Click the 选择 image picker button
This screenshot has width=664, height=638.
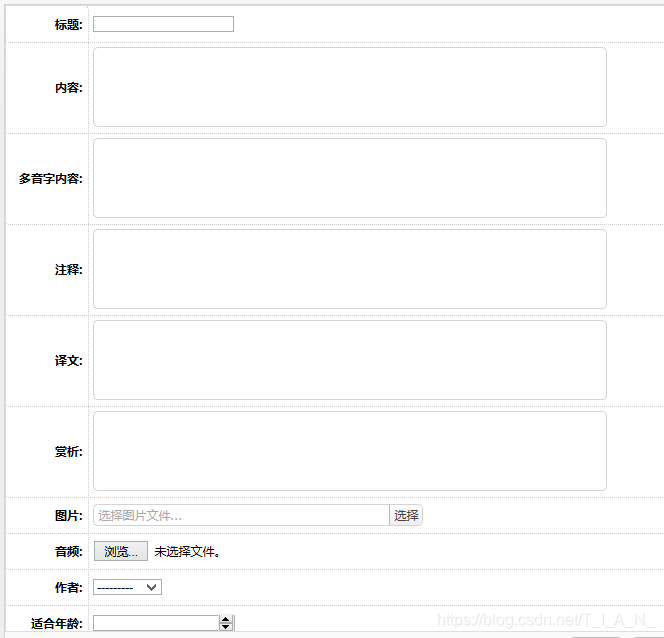[406, 515]
